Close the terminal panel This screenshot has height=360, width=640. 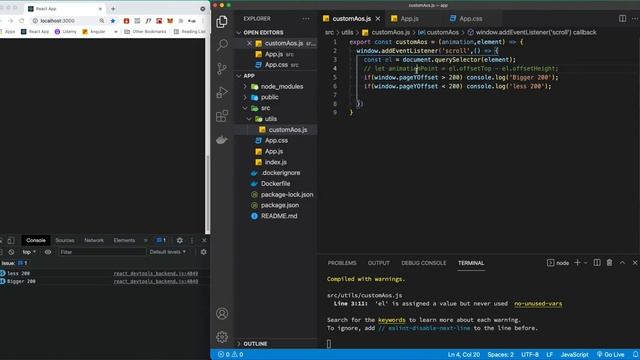[635, 263]
